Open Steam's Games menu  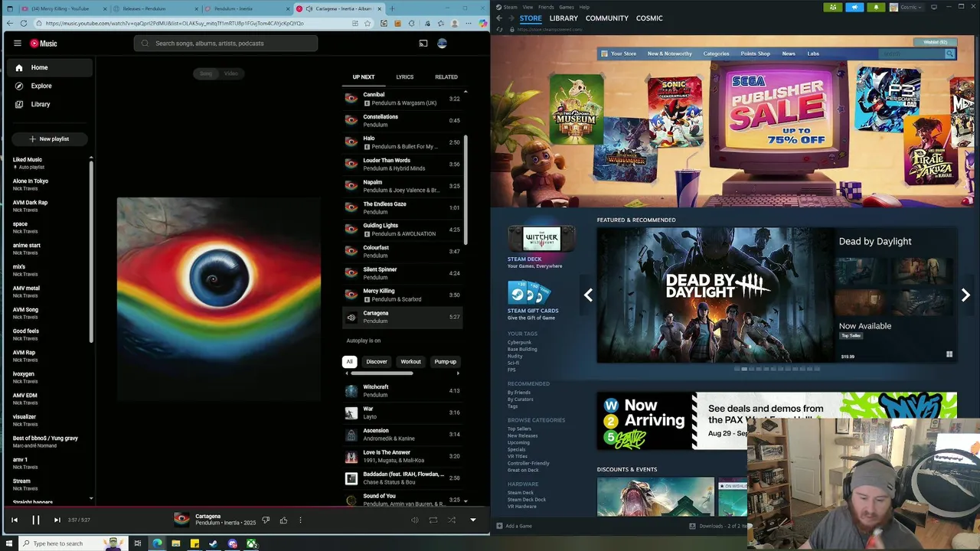tap(567, 7)
